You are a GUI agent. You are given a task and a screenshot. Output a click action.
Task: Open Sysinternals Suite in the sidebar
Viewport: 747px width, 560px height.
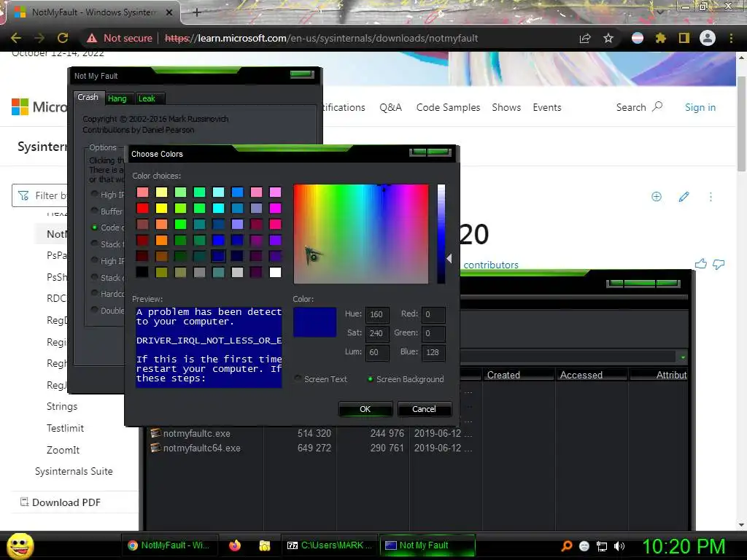click(x=74, y=472)
